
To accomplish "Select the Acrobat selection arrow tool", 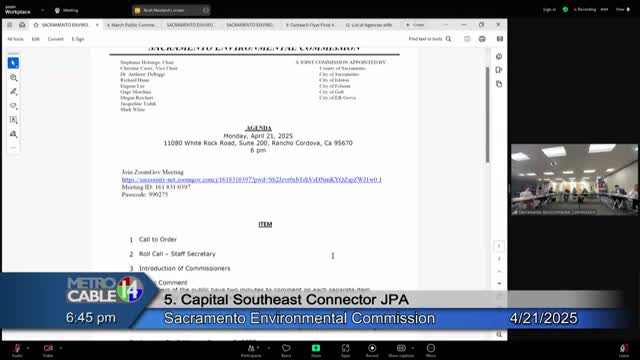I will coord(13,63).
